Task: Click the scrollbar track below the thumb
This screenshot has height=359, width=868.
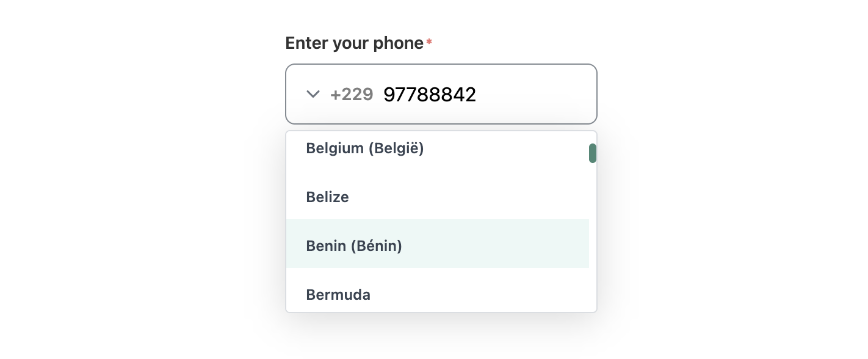Action: tap(592, 244)
